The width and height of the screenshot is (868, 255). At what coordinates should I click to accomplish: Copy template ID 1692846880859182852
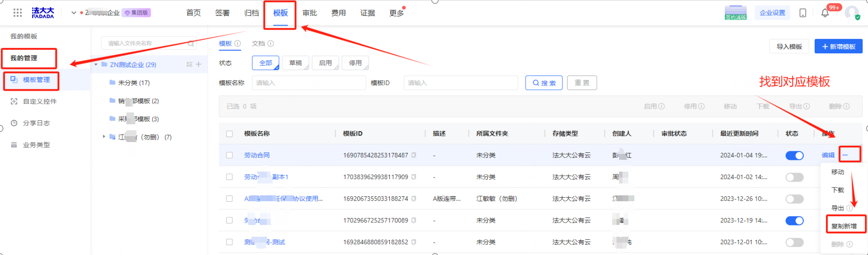point(414,242)
